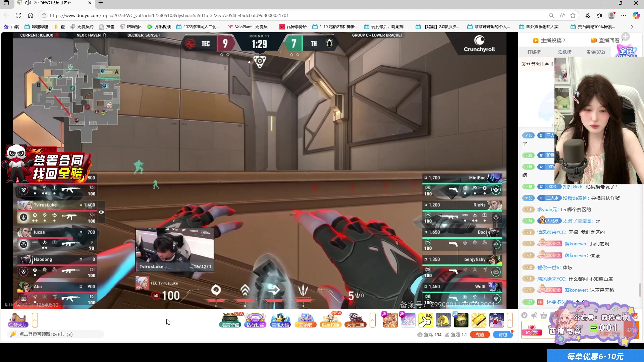
Task: Expand arrow after 大话三国 activities
Action: click(x=373, y=320)
